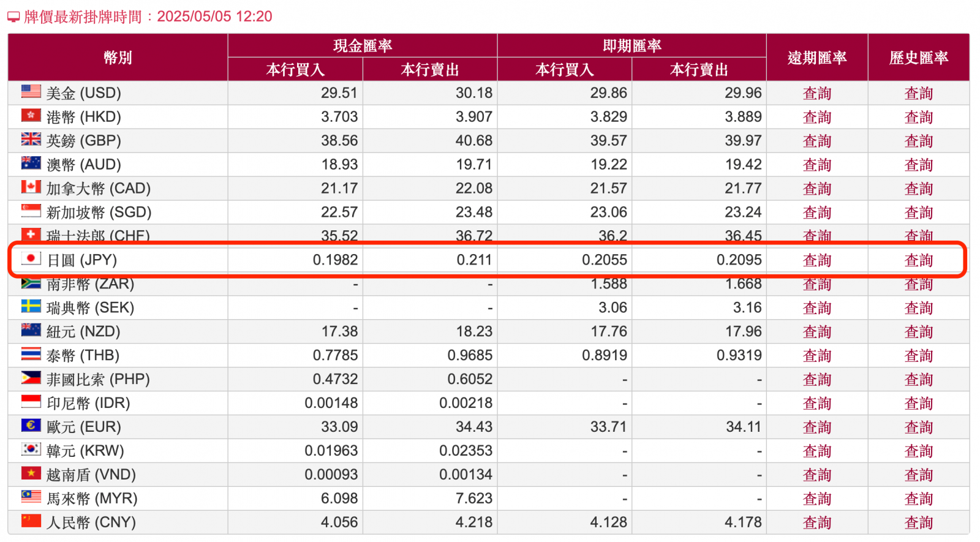The image size is (980, 542).
Task: Open forward rate 查詢 for 越南盾 (VND)
Action: point(817,475)
